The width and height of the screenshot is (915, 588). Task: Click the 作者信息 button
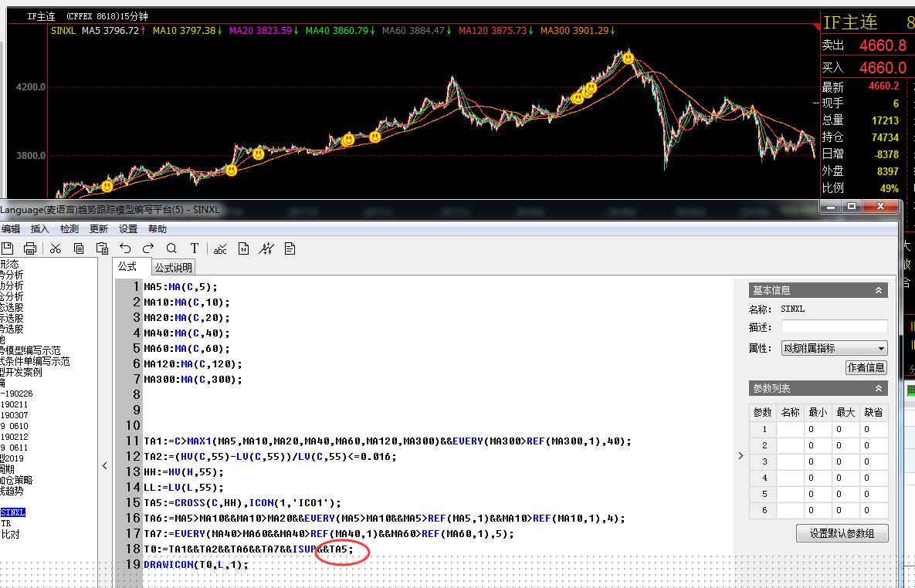(866, 367)
